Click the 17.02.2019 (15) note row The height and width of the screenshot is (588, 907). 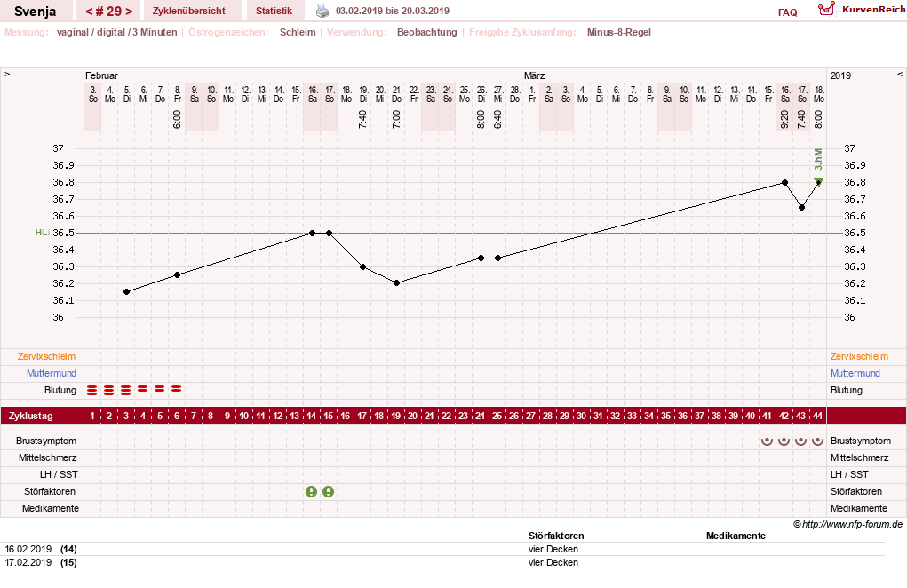click(x=444, y=562)
